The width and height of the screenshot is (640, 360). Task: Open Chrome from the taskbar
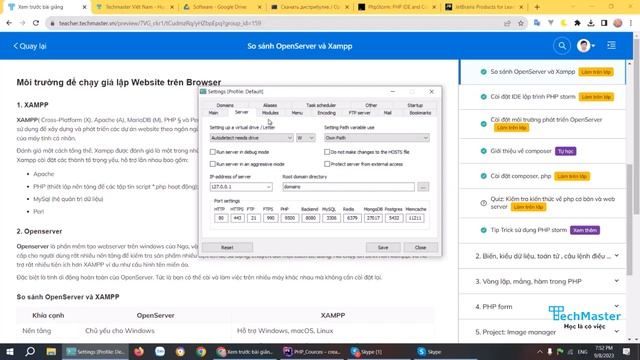tap(201, 351)
